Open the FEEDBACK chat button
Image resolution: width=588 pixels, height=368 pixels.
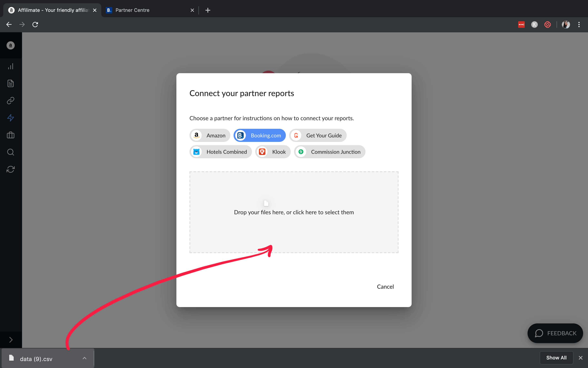click(555, 333)
